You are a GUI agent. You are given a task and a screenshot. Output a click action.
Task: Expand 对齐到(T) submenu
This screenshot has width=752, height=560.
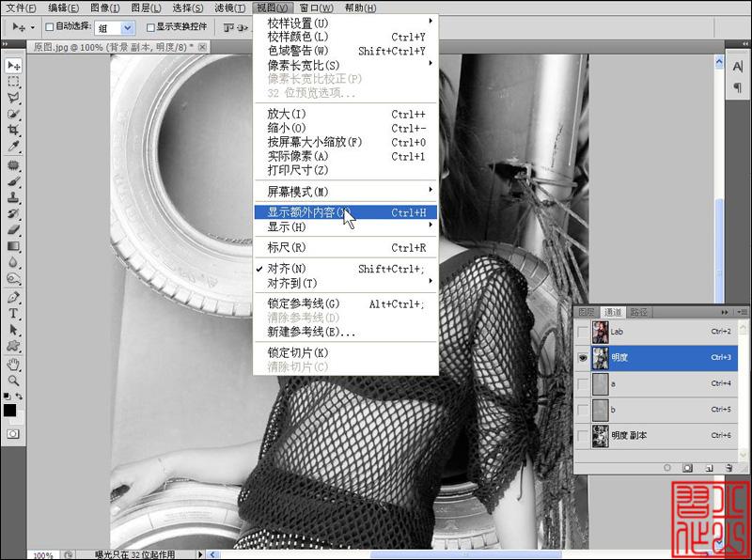click(345, 284)
